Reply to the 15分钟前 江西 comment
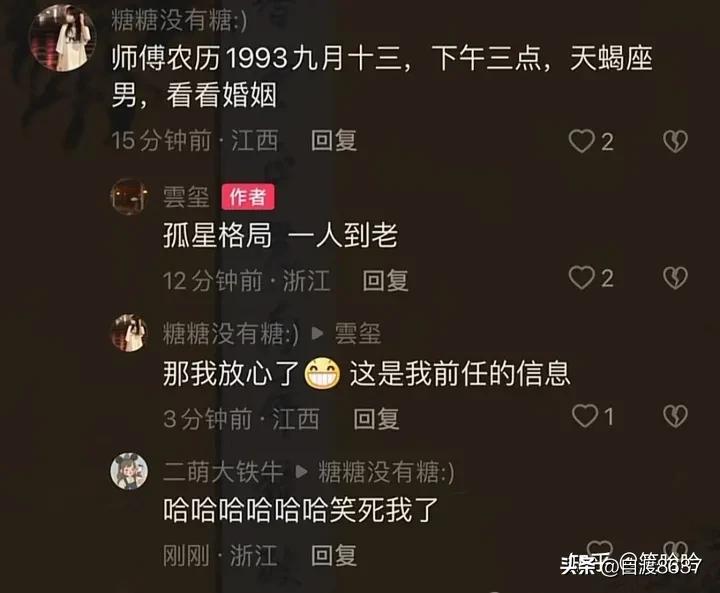Viewport: 720px width, 593px height. [334, 141]
